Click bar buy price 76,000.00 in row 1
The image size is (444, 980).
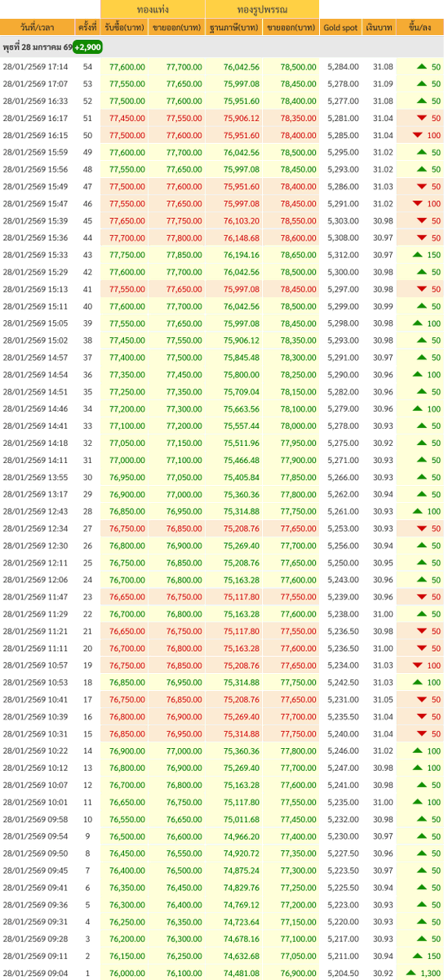(x=127, y=973)
